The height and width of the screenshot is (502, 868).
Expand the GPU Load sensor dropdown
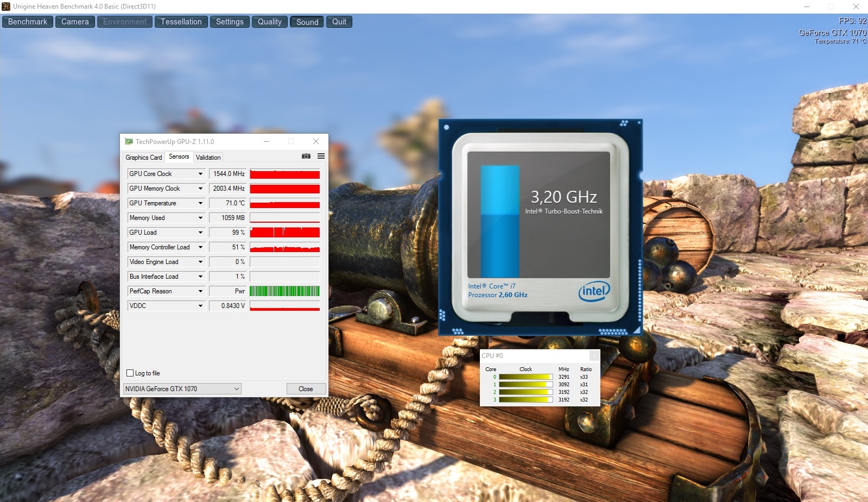coord(200,233)
